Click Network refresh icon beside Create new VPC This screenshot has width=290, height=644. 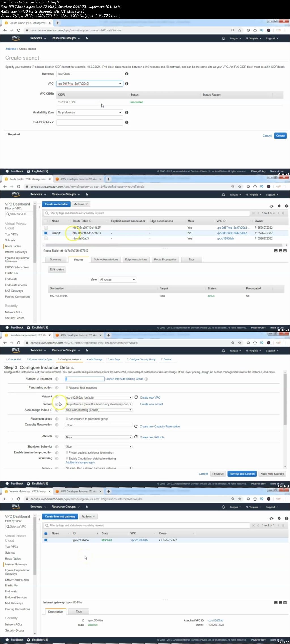click(136, 397)
